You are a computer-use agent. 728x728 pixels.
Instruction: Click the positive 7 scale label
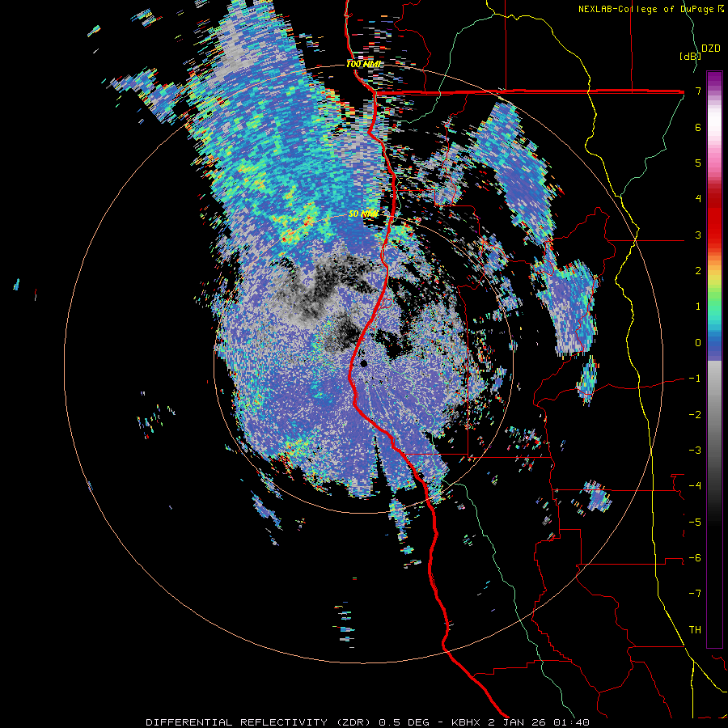pos(698,91)
